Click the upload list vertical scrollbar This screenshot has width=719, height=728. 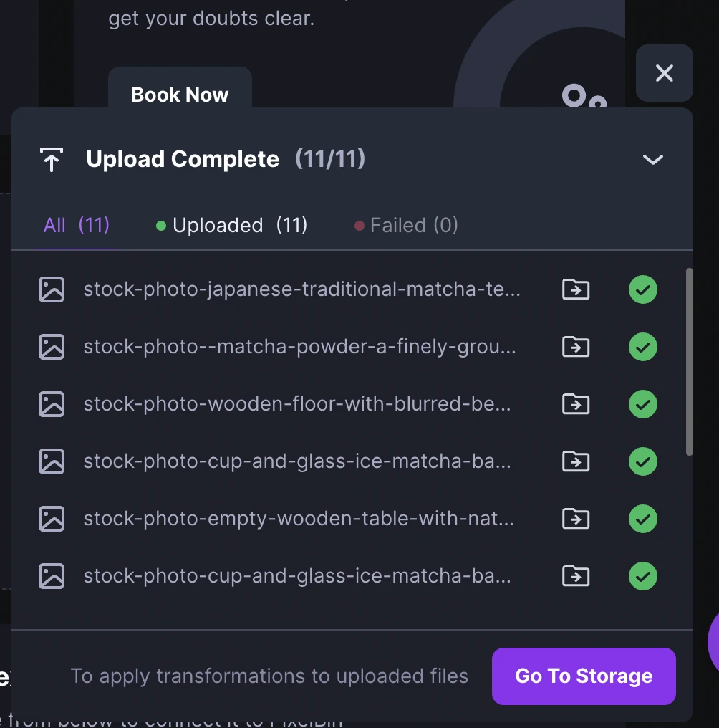(x=690, y=361)
